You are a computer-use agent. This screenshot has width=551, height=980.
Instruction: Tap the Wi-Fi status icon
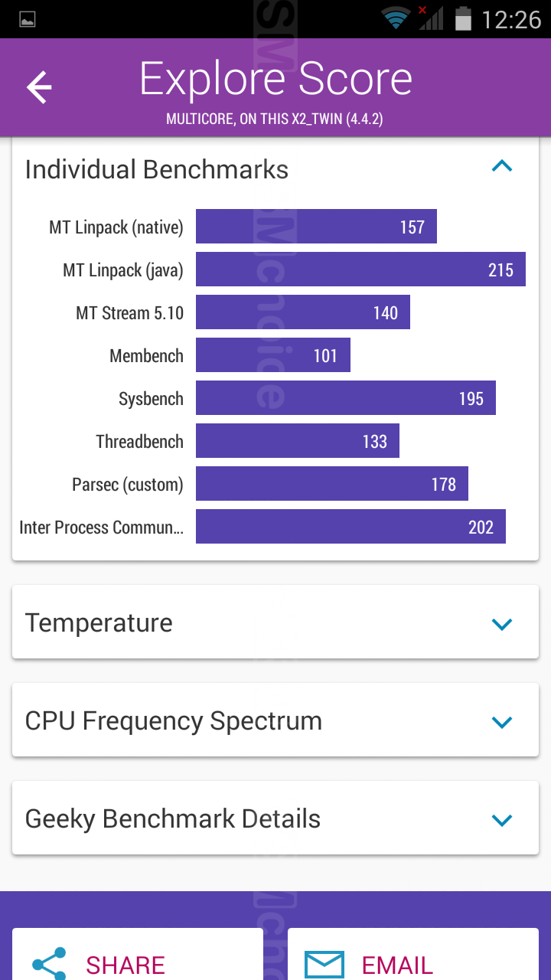coord(395,18)
